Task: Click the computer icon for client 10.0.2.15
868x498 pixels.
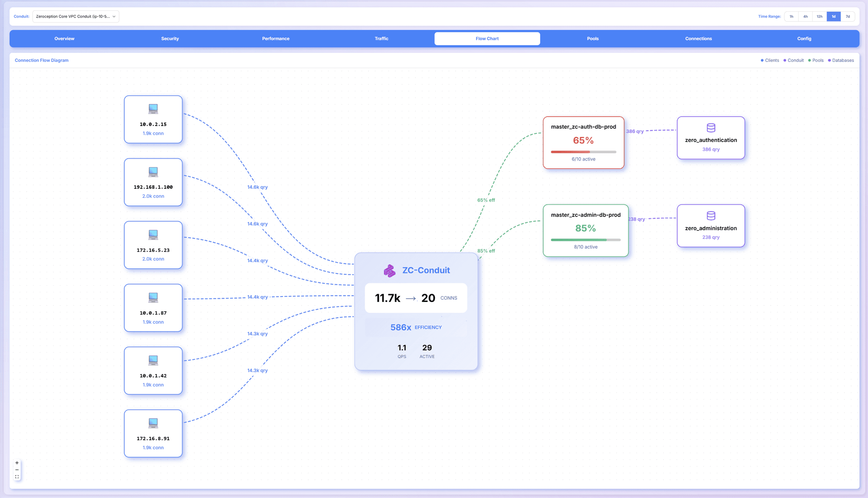Action: click(153, 109)
